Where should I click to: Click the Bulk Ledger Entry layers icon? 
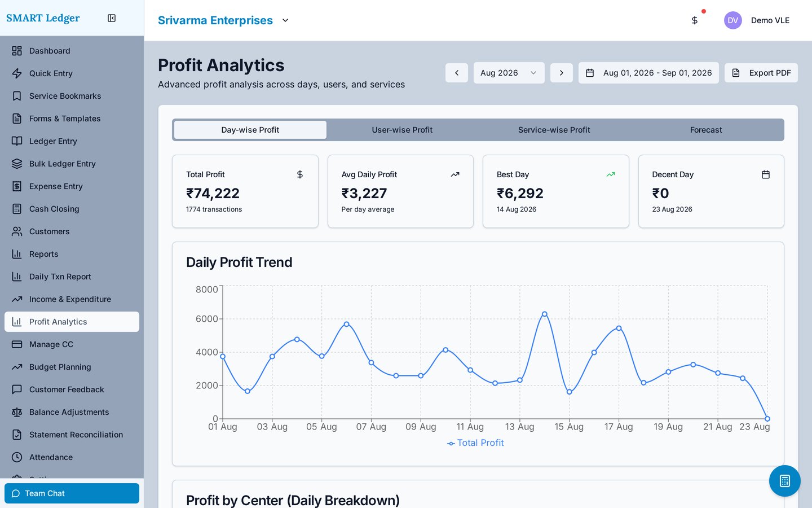click(17, 164)
